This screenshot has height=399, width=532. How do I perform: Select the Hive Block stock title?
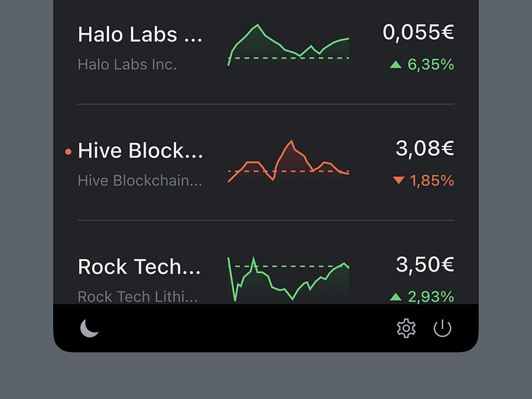140,151
